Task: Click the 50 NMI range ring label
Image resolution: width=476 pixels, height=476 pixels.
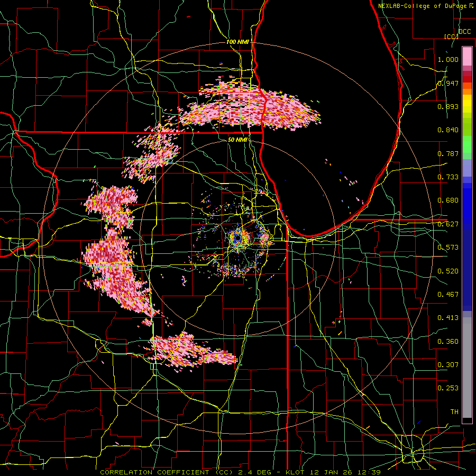Action: pyautogui.click(x=237, y=140)
